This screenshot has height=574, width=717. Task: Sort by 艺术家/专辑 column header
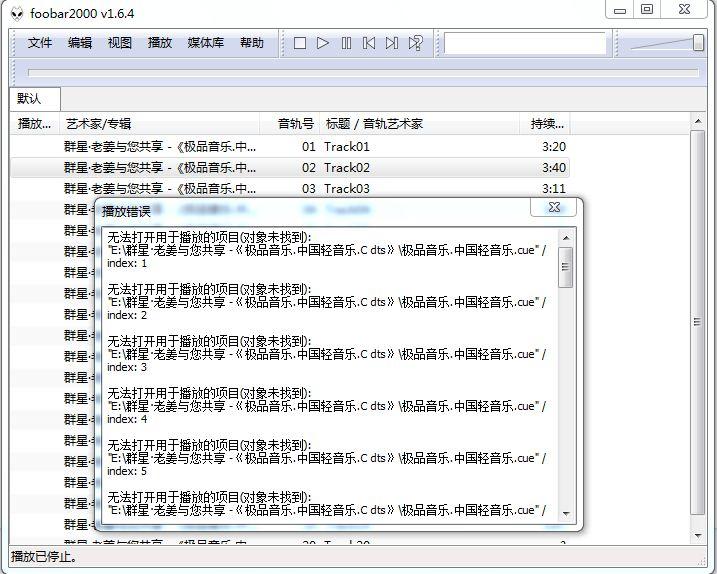click(x=160, y=123)
